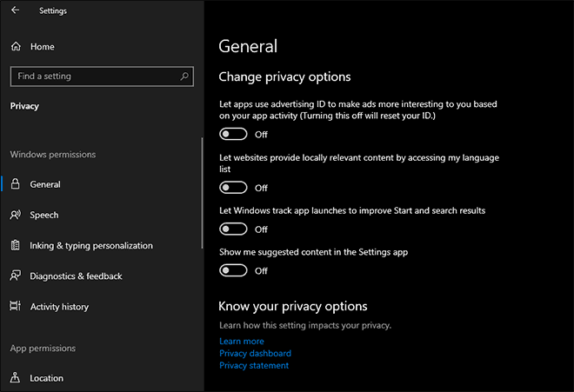Click the Settings window title text
This screenshot has height=392, width=574.
53,10
